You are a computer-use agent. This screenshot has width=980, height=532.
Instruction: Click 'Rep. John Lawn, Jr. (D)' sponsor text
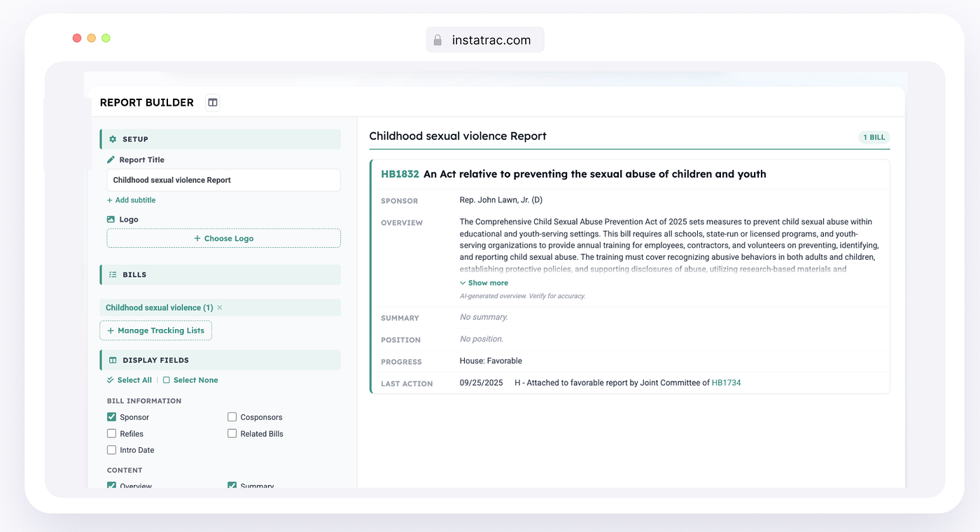[x=501, y=200]
